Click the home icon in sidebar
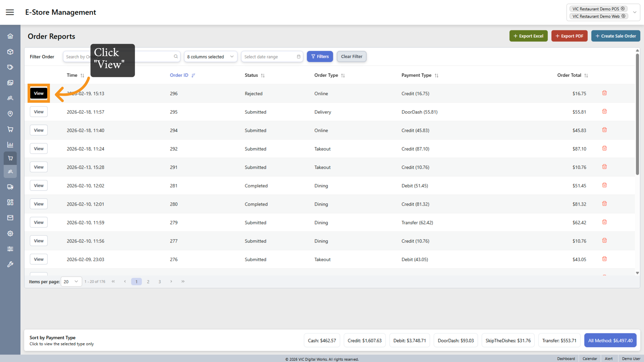Screen dimensions: 644x362 tap(10, 36)
